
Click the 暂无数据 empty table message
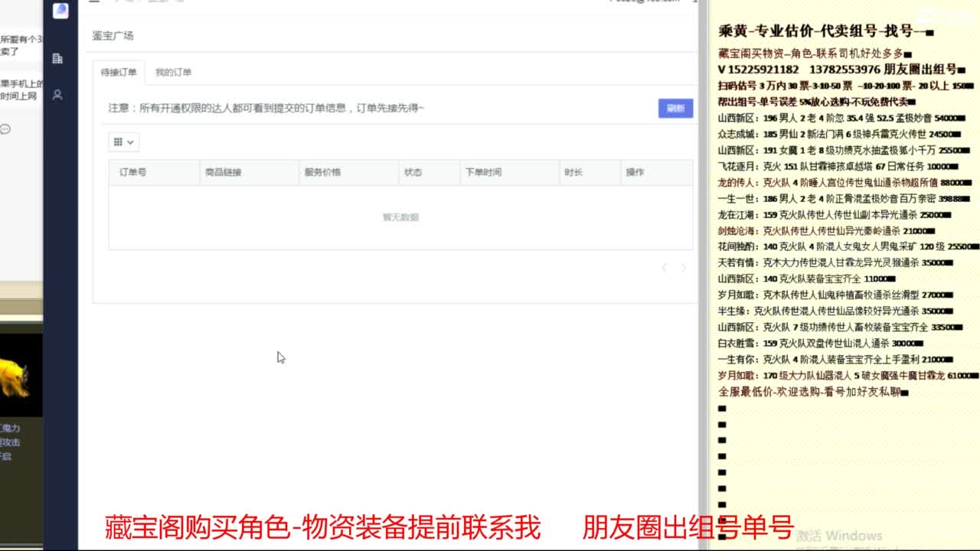tap(400, 217)
